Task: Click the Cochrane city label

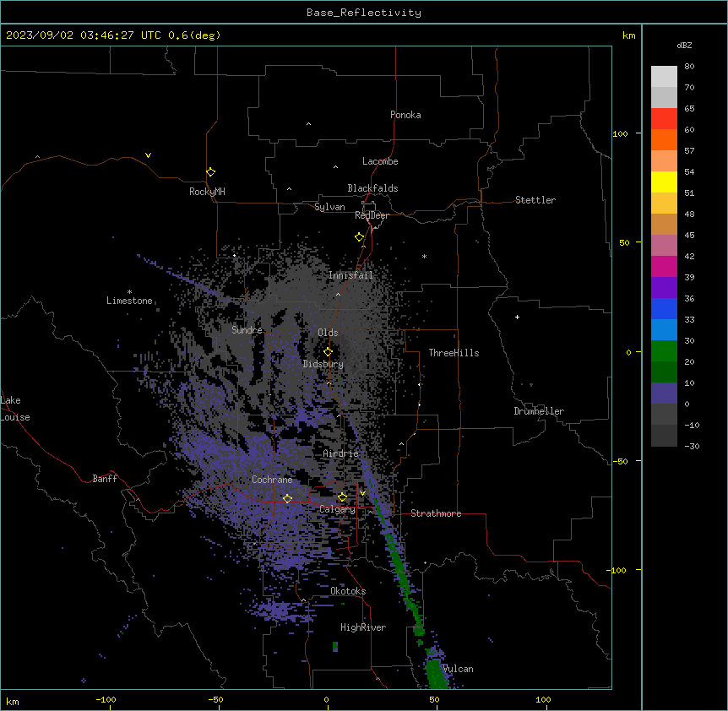Action: [272, 480]
